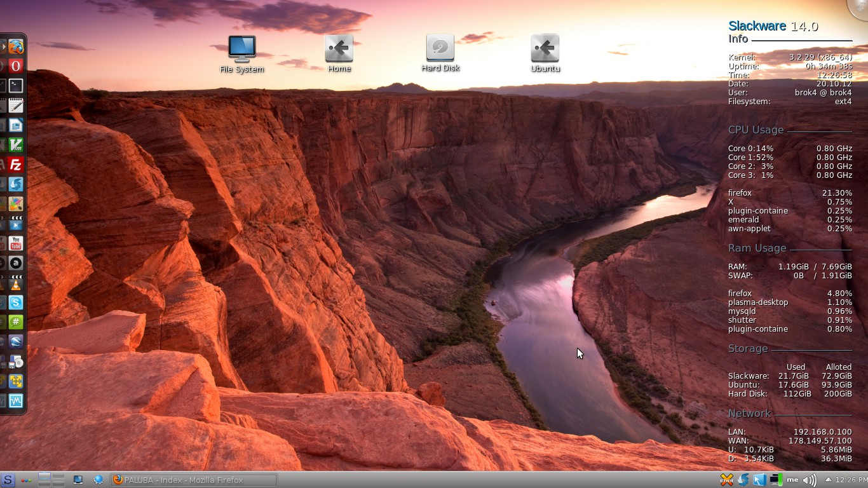Image resolution: width=868 pixels, height=488 pixels.
Task: Open the Shutter screenshot tool in dock
Action: [16, 184]
